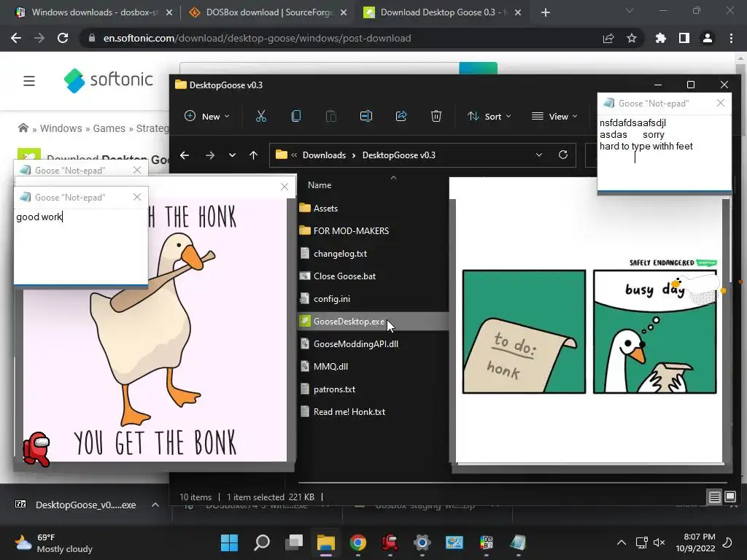Reload the Softonic page
This screenshot has width=747, height=560.
(x=63, y=38)
